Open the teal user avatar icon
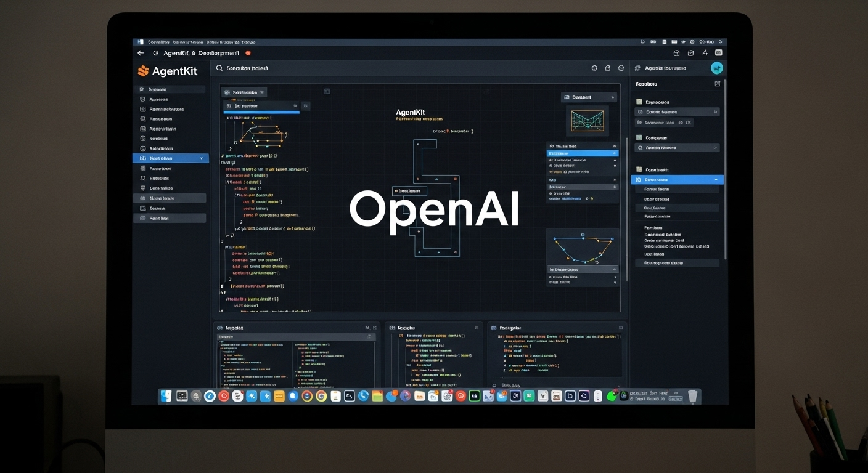 [716, 68]
